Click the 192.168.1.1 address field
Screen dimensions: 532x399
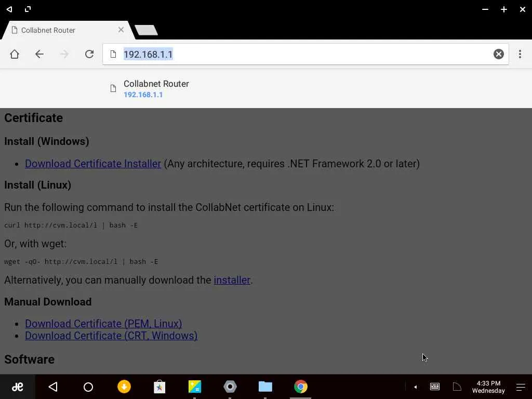(x=305, y=54)
